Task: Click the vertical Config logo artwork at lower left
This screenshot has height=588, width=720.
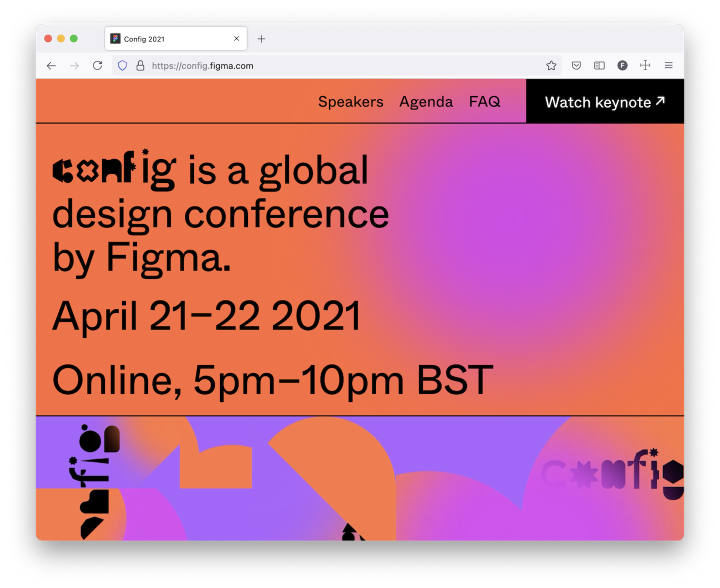Action: point(95,482)
